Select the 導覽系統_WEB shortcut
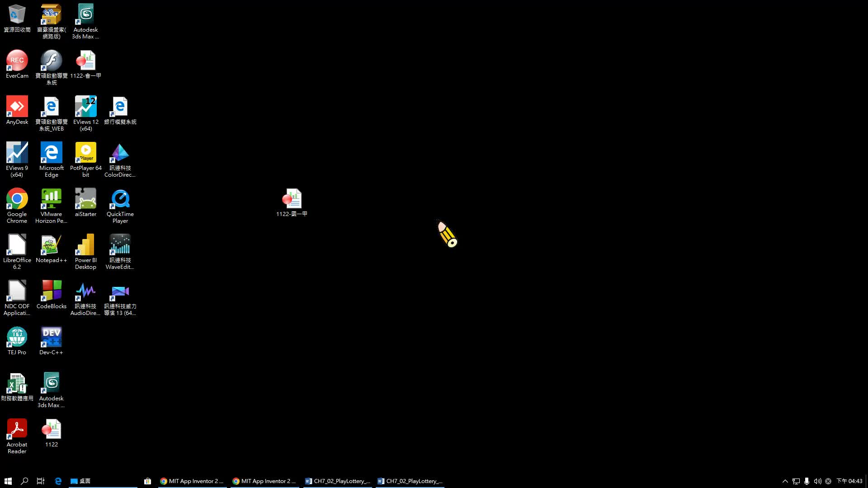 tap(52, 113)
